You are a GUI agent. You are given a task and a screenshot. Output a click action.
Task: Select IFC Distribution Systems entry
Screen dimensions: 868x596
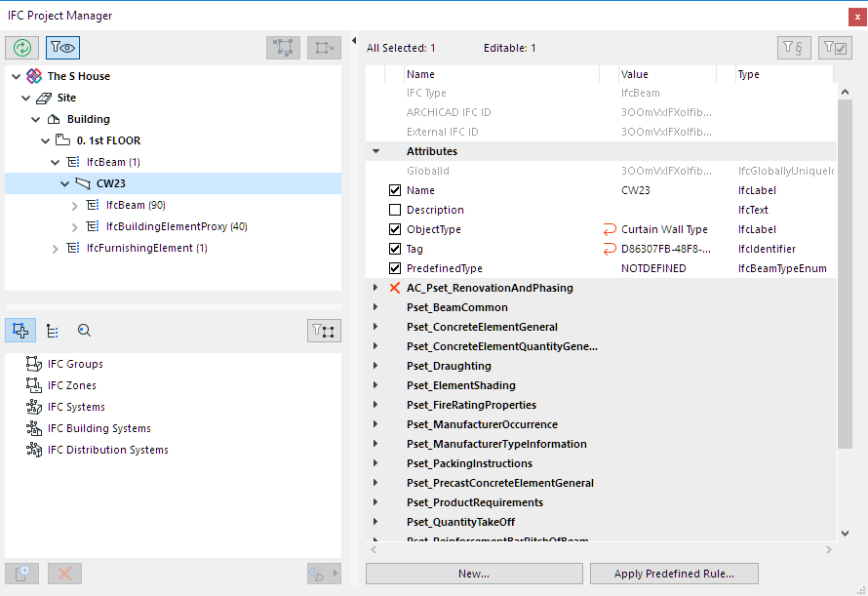107,450
